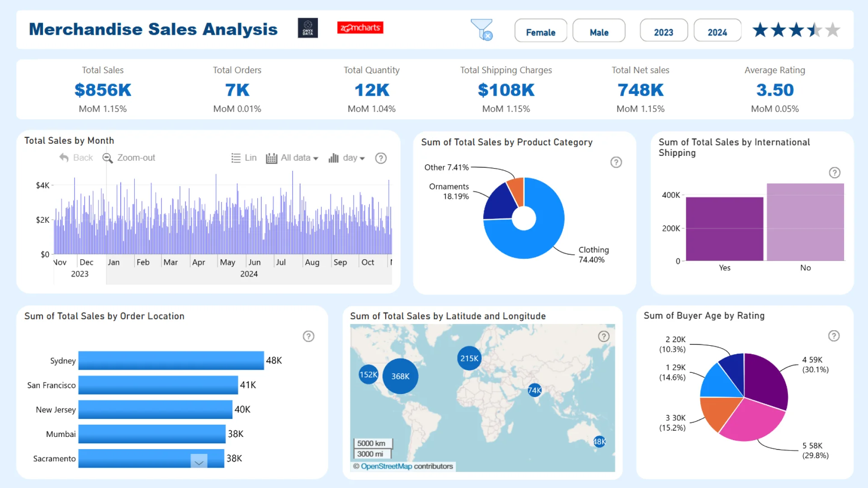Open the OpenStreetMap link
Image resolution: width=868 pixels, height=488 pixels.
(x=387, y=466)
